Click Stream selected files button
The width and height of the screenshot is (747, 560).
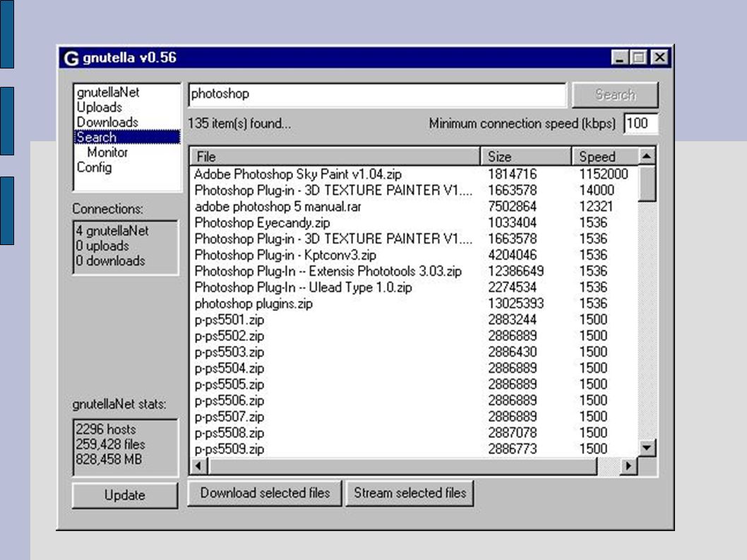(410, 493)
